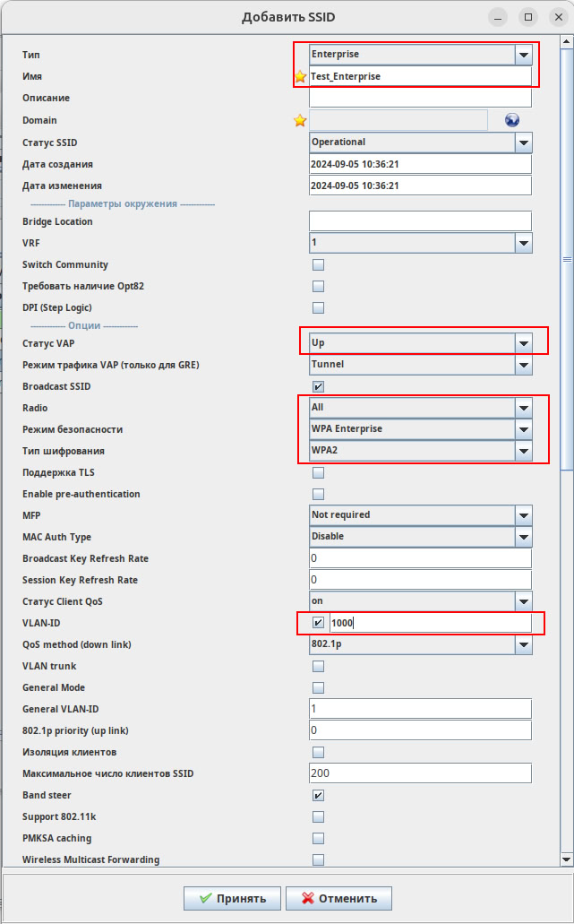Click the vertical scrollbar of the form
574x924 pixels.
click(566, 358)
